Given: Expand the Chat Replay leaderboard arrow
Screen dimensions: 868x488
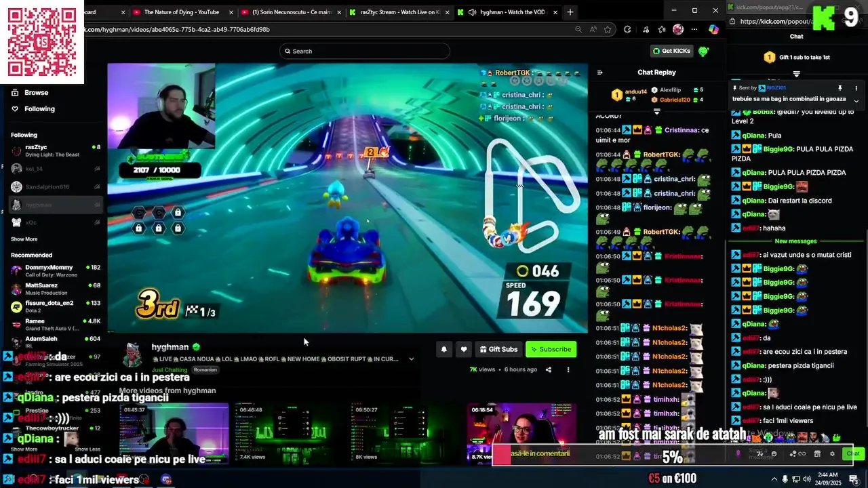Looking at the screenshot, I should (656, 111).
